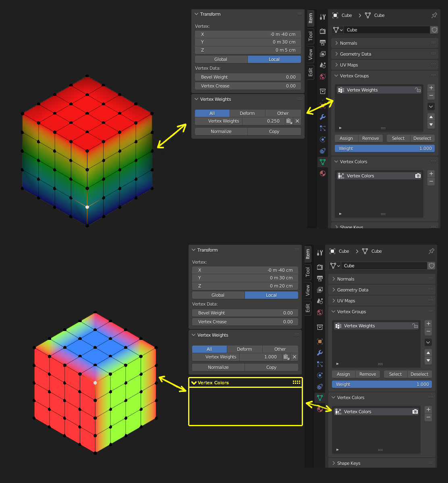Open Scene properties tab in upper properties editor

click(x=322, y=65)
